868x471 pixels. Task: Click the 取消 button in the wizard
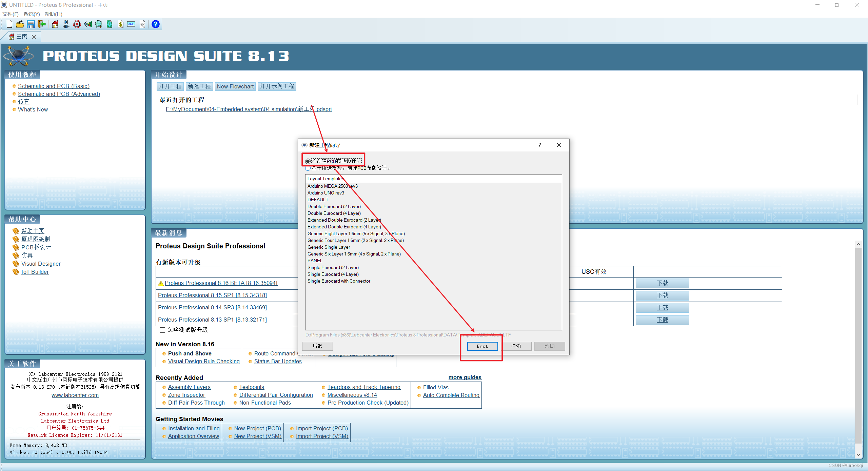click(x=516, y=346)
